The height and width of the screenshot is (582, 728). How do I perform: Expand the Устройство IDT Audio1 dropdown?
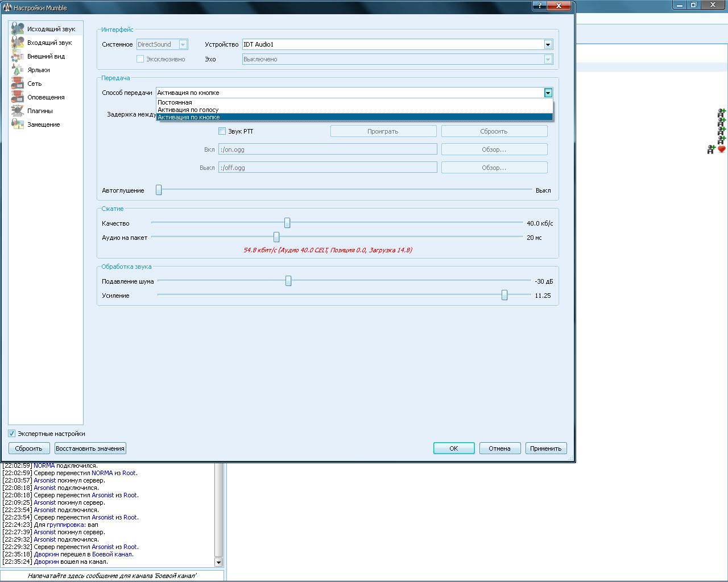coord(548,44)
